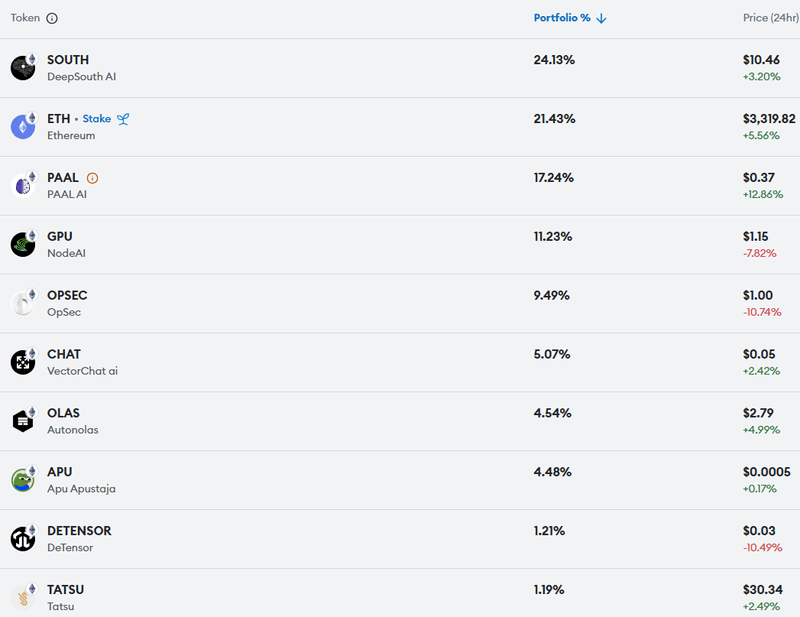This screenshot has height=617, width=800.
Task: Sort by Portfolio % column header
Action: [x=561, y=18]
